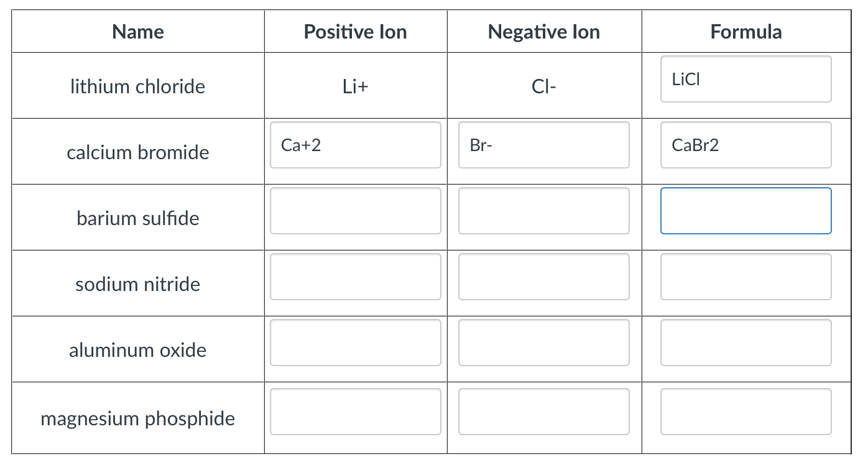This screenshot has width=868, height=475.
Task: Click the Br- negative ion field
Action: (x=543, y=145)
